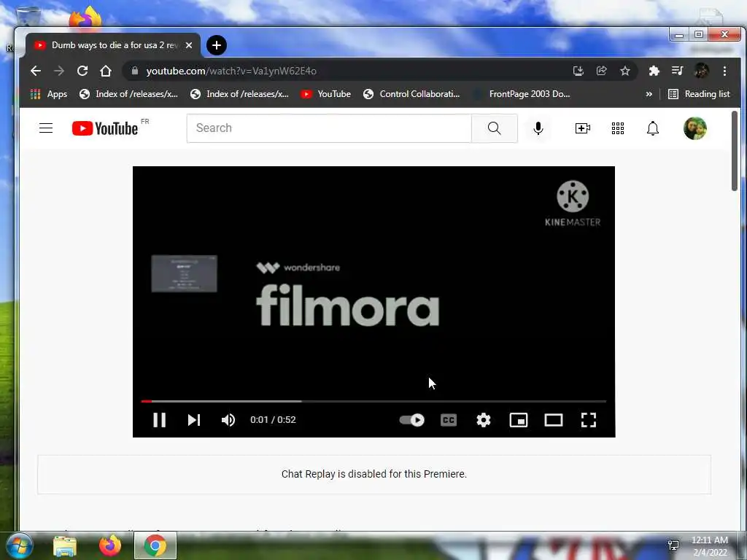Image resolution: width=747 pixels, height=560 pixels.
Task: Select the Dumb ways to die tab
Action: [x=112, y=45]
